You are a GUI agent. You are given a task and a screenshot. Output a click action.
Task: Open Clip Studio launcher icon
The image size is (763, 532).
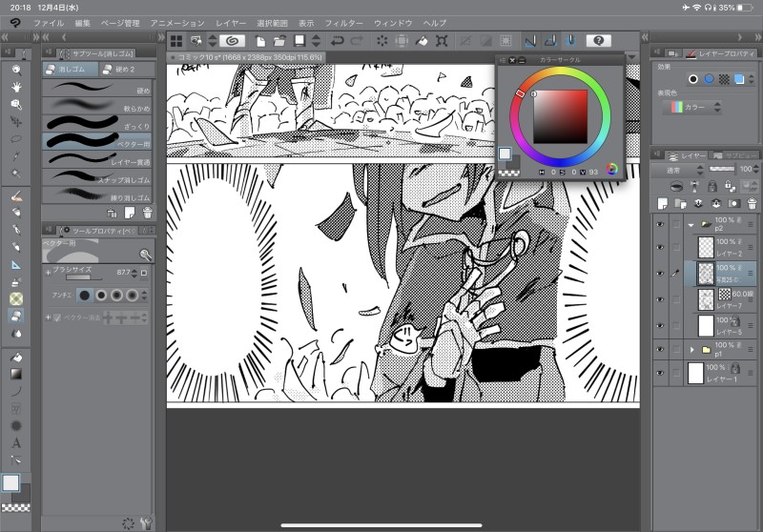click(232, 41)
